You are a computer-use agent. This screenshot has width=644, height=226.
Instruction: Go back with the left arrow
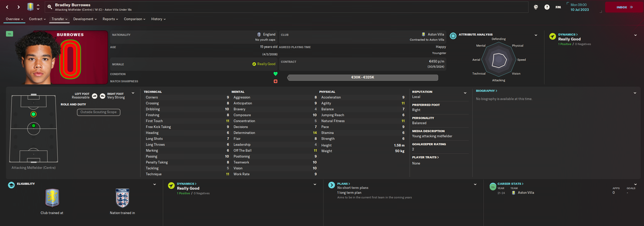7,7
